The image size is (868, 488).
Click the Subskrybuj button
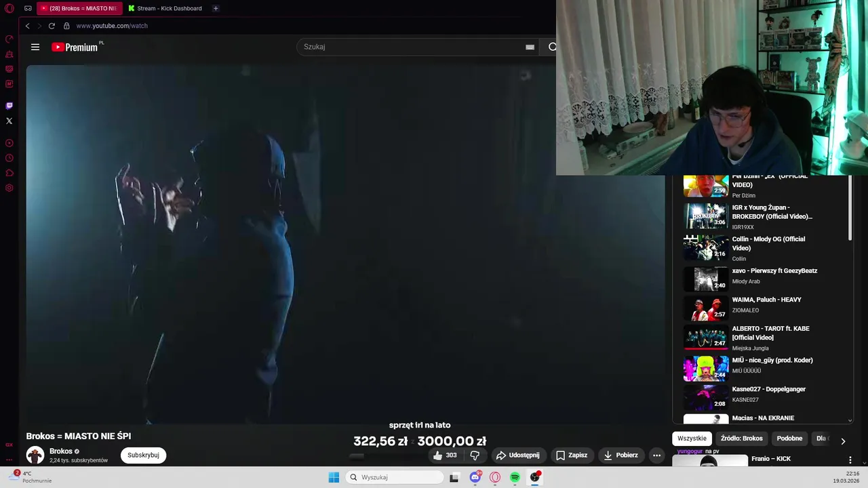tap(143, 455)
